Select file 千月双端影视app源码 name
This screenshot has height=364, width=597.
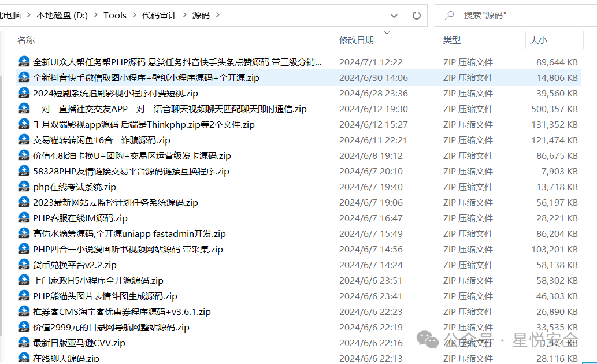(x=144, y=124)
